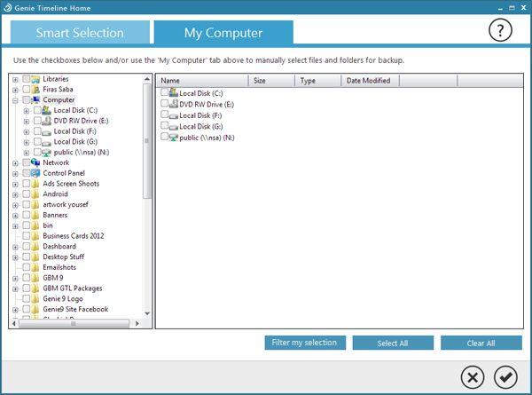The width and height of the screenshot is (532, 395).
Task: Check Local Disk (C:) checkbox in file list
Action: pos(165,92)
